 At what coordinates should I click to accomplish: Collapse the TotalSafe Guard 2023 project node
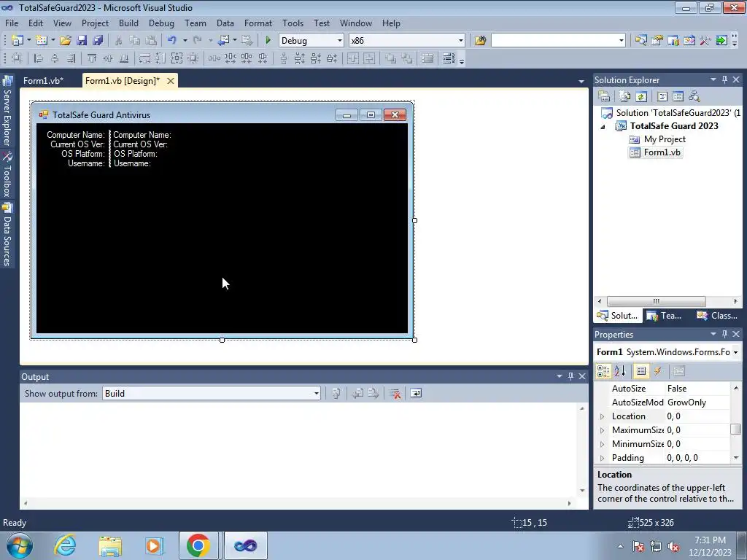coord(603,127)
